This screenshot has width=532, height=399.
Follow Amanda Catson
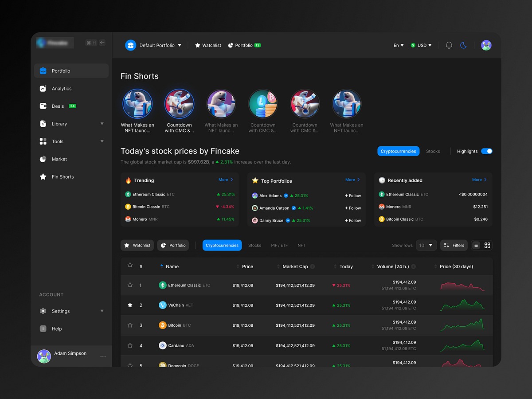(x=353, y=208)
